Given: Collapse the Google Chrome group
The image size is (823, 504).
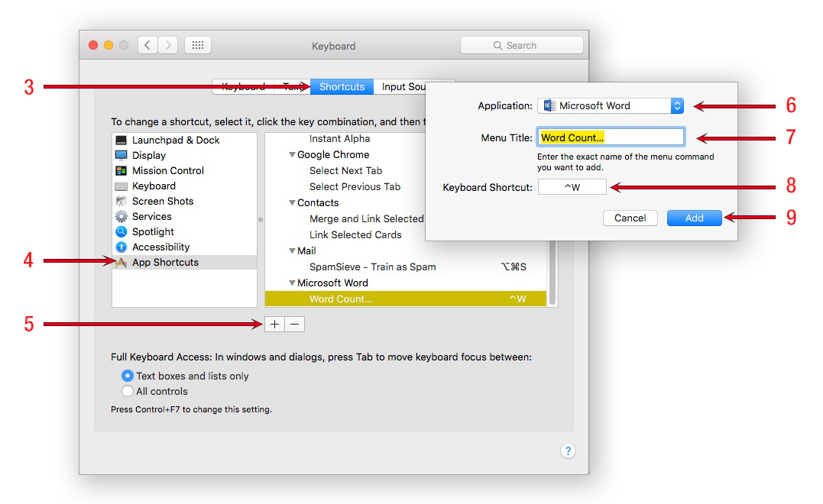Looking at the screenshot, I should pyautogui.click(x=293, y=155).
